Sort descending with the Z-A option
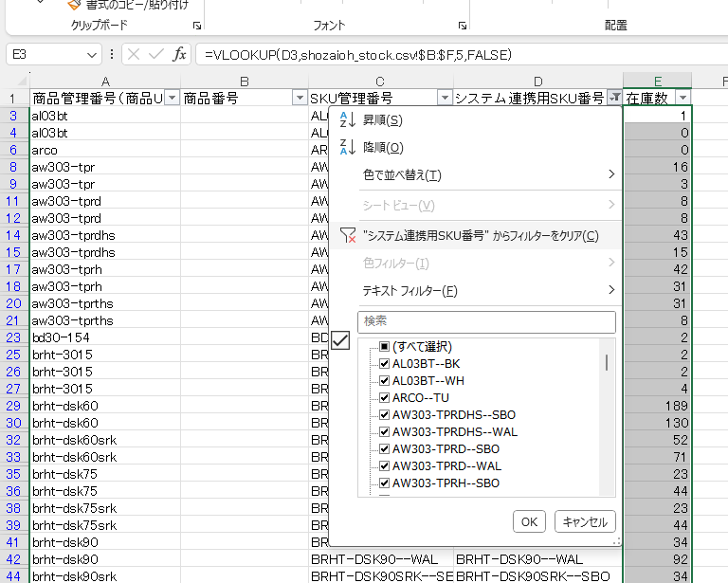Viewport: 728px width, 583px height. 475,148
